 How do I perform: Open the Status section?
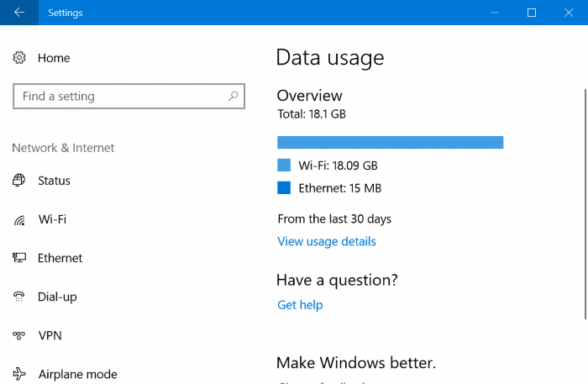coord(54,181)
